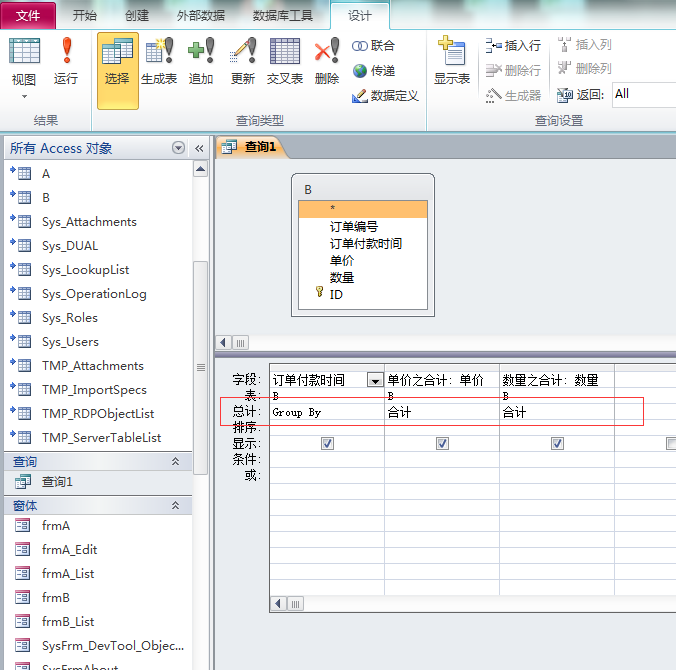
Task: Toggle 显示 checkbox in the fourth column
Action: pyautogui.click(x=672, y=443)
